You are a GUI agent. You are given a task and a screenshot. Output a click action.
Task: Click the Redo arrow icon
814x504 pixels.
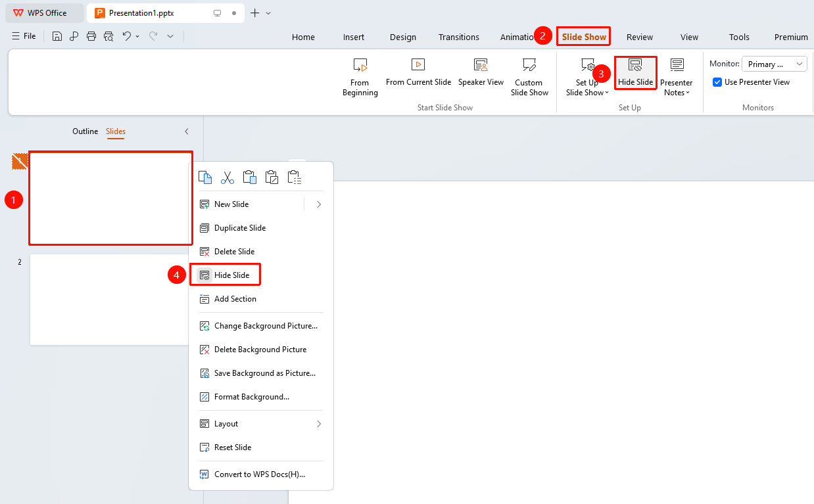pyautogui.click(x=153, y=37)
